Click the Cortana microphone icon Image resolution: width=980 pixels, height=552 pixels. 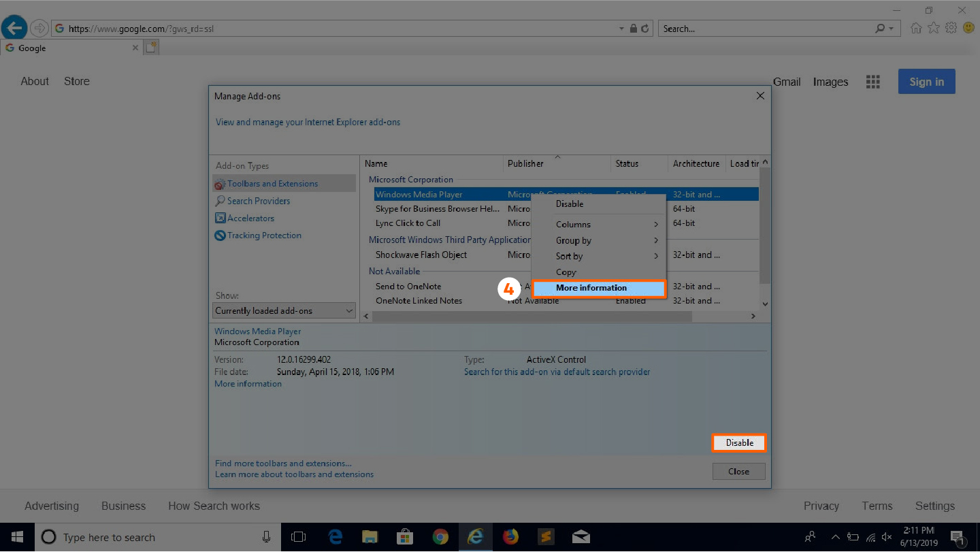[x=266, y=537]
